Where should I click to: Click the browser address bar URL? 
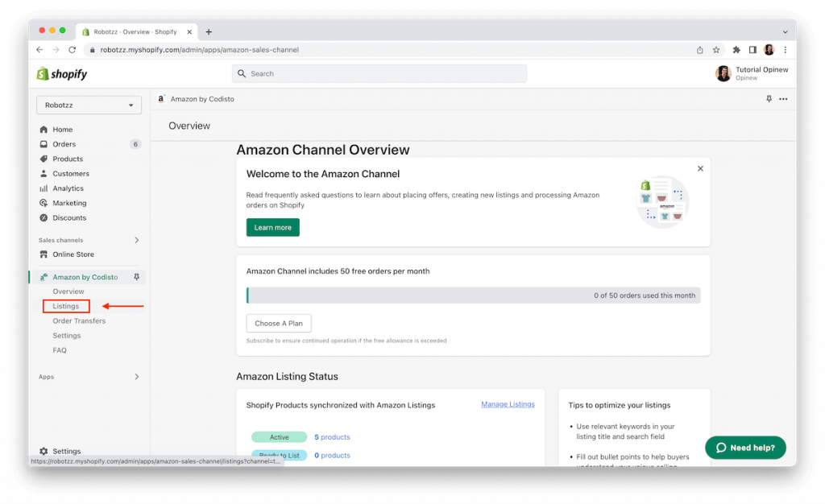click(200, 50)
